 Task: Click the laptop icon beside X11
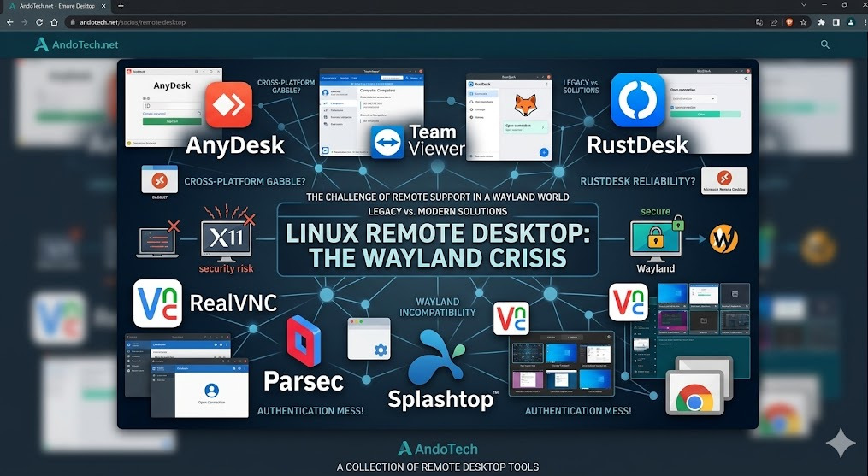pyautogui.click(x=157, y=241)
